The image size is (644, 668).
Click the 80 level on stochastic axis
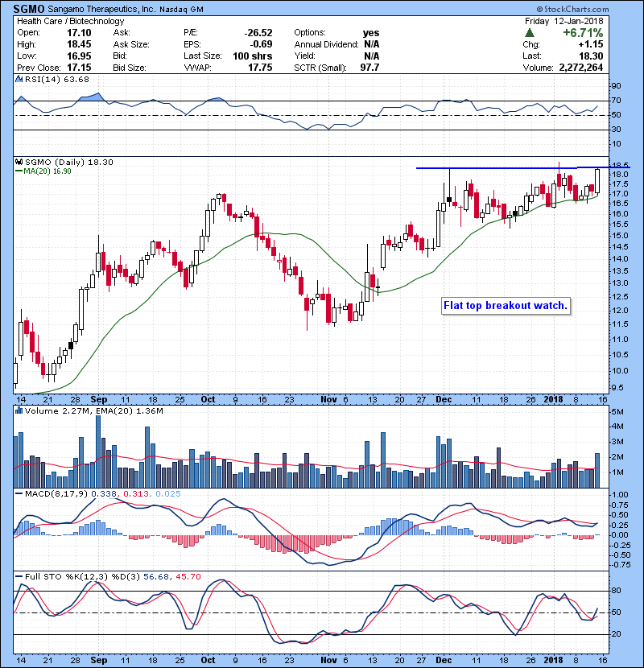coord(617,591)
